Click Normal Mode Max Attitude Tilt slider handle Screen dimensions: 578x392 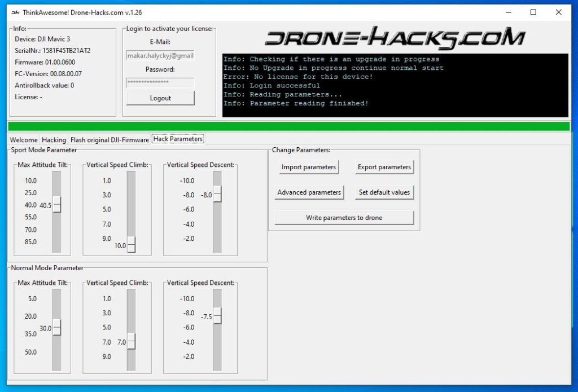[57, 328]
